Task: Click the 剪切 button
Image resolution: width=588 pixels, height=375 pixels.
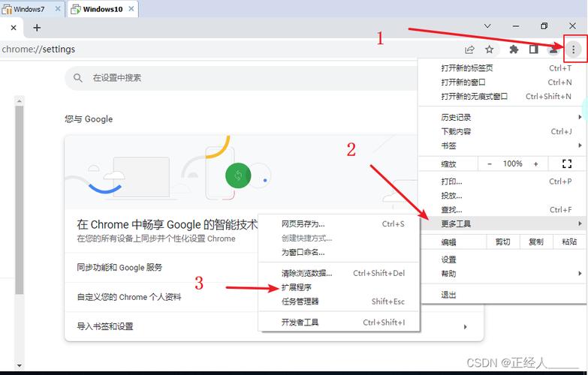Action: coord(503,242)
